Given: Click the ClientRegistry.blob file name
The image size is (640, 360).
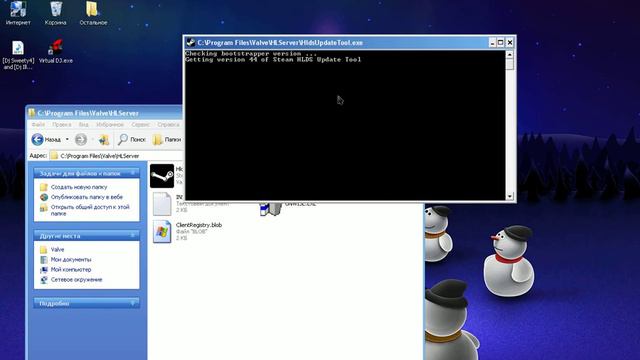Looking at the screenshot, I should tap(199, 225).
